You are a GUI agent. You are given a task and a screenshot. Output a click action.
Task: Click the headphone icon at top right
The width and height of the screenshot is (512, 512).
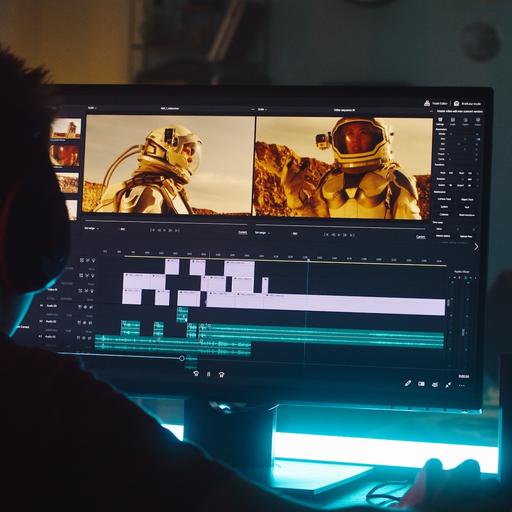456,104
